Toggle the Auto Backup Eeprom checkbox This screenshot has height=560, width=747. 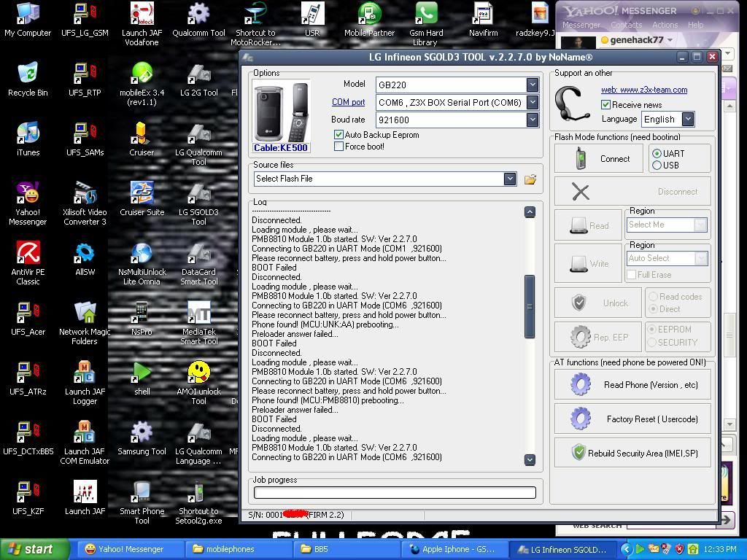(x=338, y=135)
